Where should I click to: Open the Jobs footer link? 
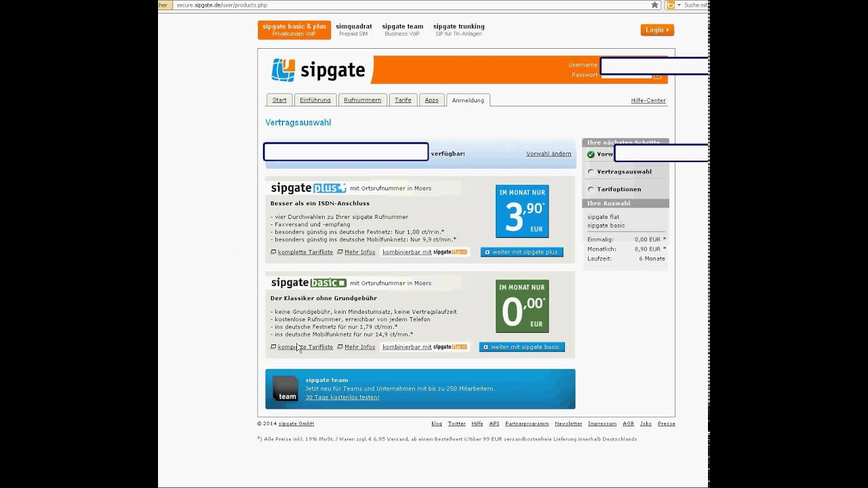click(x=646, y=424)
